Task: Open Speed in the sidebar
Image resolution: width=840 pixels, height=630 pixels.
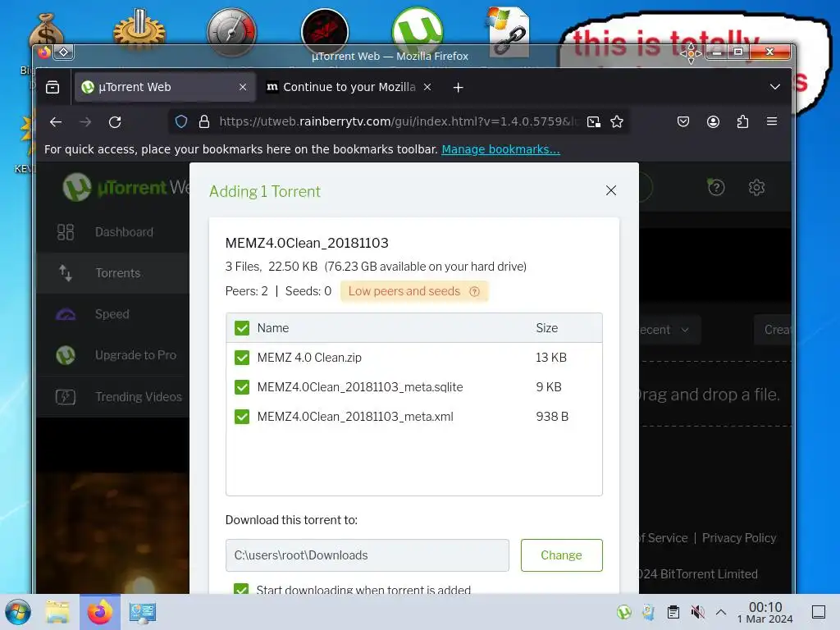Action: pos(112,314)
